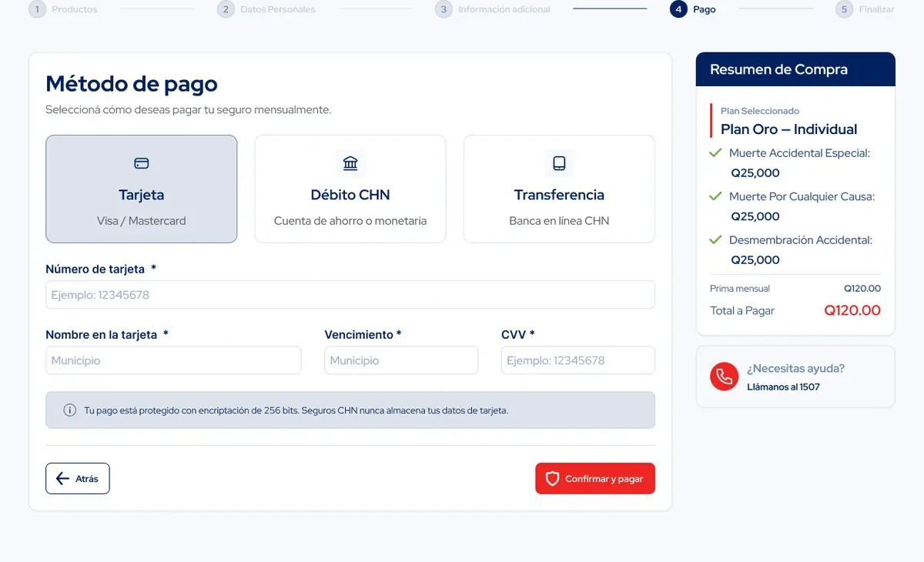
Task: Click the Atrás button
Action: click(78, 479)
